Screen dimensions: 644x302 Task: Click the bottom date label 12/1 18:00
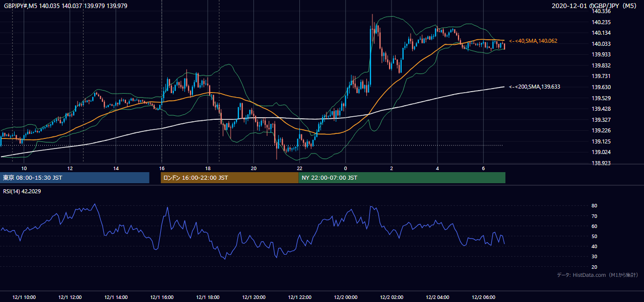click(208, 297)
